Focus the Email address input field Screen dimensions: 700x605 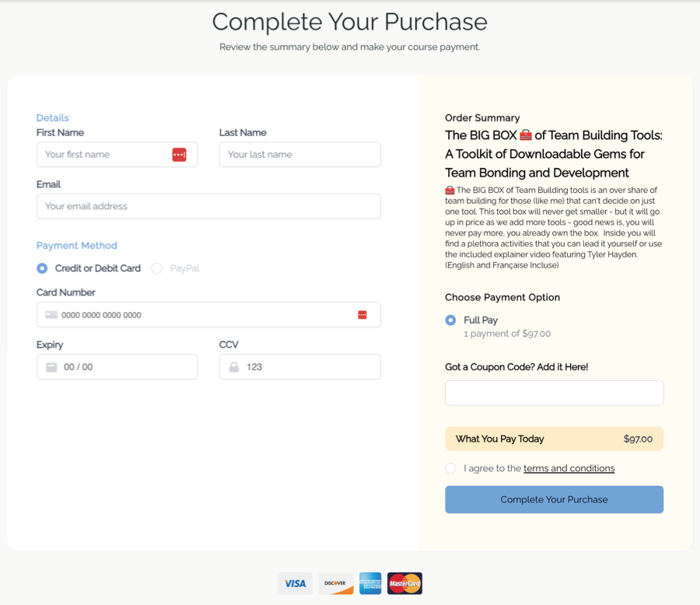pos(208,206)
